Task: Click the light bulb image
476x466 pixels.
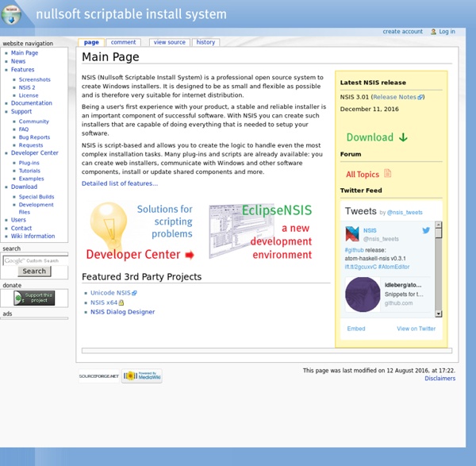Action: pos(109,225)
